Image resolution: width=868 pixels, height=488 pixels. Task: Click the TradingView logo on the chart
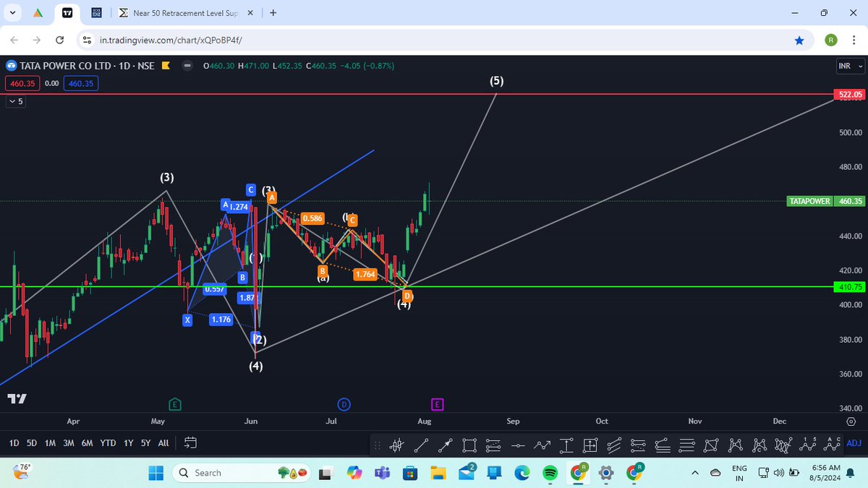[x=17, y=398]
